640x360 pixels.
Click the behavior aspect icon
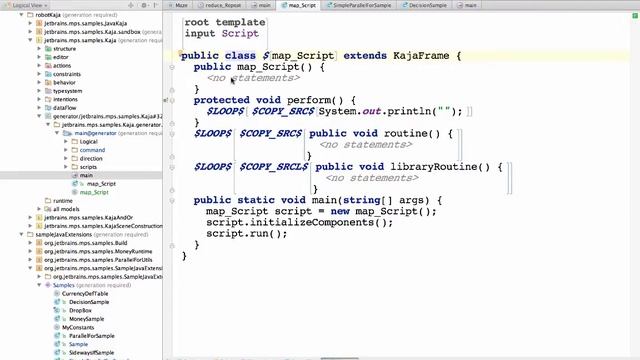coord(48,82)
